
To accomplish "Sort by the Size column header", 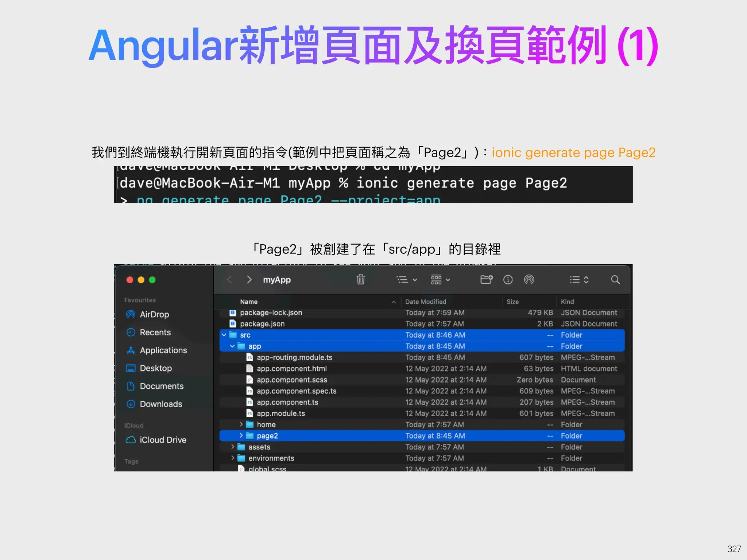I will (512, 302).
